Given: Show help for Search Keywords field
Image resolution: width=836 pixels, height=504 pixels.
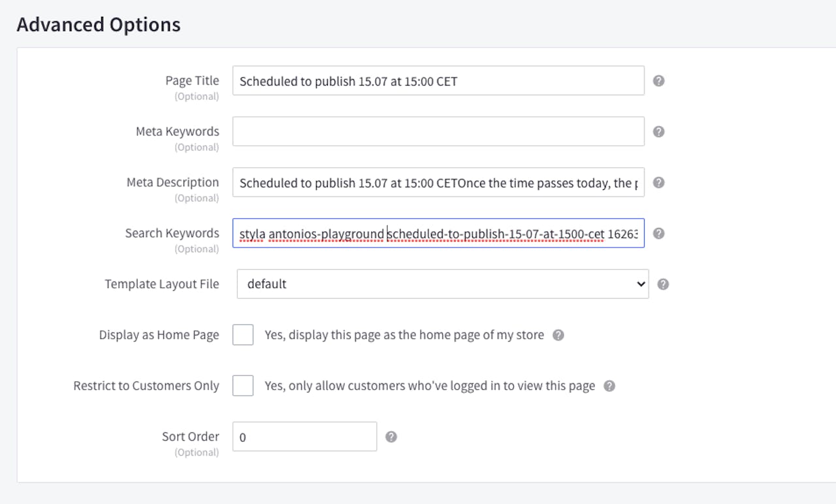Looking at the screenshot, I should tap(659, 233).
